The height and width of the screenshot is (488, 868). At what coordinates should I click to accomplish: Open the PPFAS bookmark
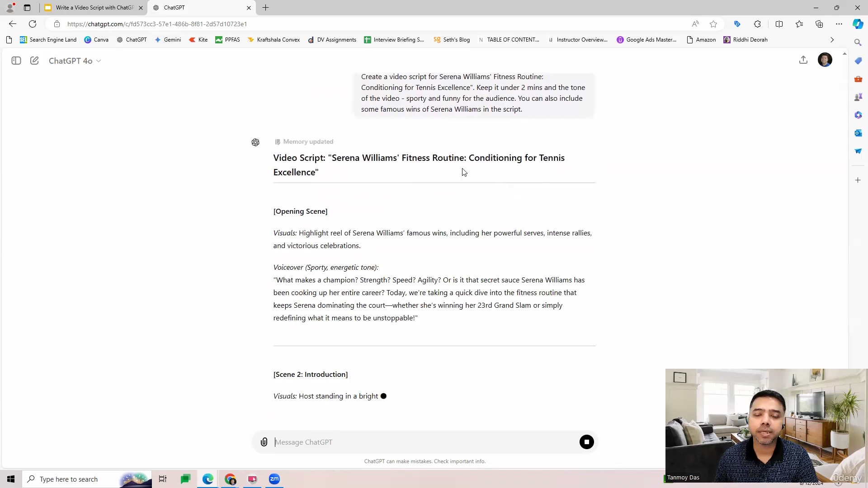227,40
